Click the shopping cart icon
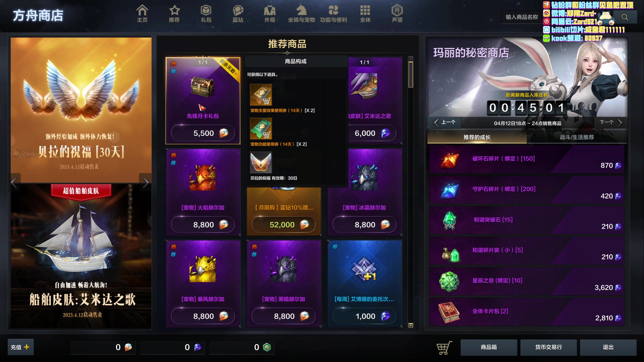The height and width of the screenshot is (362, 644). point(444,348)
